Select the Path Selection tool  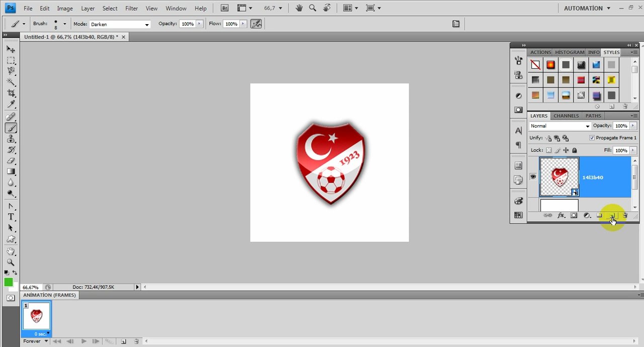tap(11, 228)
